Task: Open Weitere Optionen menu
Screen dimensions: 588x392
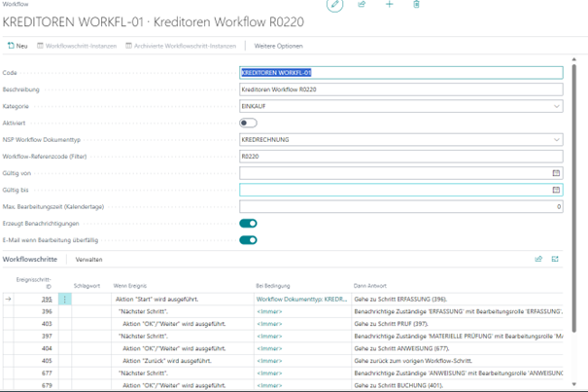Action: [278, 46]
